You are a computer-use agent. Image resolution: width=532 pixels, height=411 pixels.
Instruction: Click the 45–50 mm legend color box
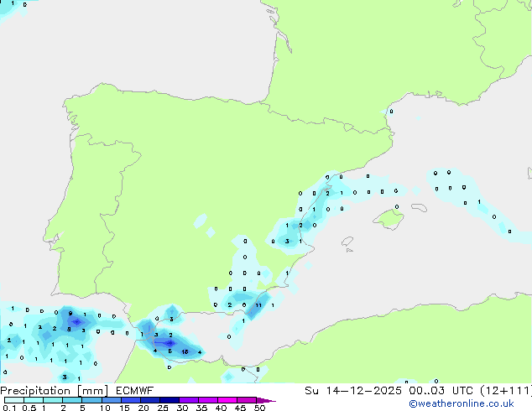click(x=247, y=400)
